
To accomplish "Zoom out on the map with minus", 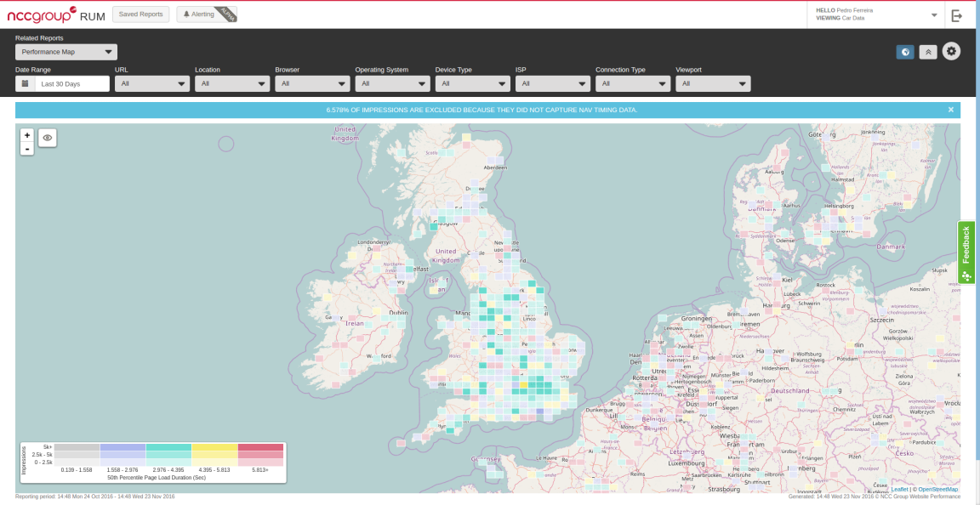I will click(x=27, y=149).
